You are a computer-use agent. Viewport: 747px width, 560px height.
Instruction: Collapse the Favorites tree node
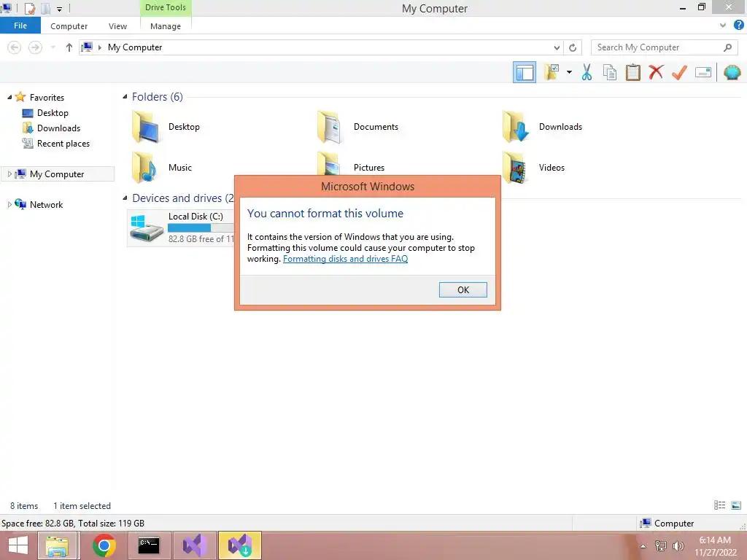(x=9, y=97)
